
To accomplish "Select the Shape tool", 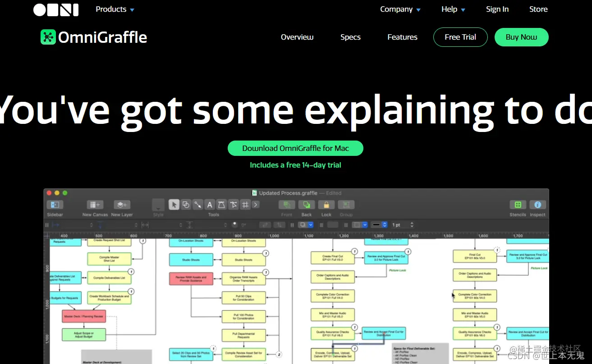I will [x=186, y=205].
